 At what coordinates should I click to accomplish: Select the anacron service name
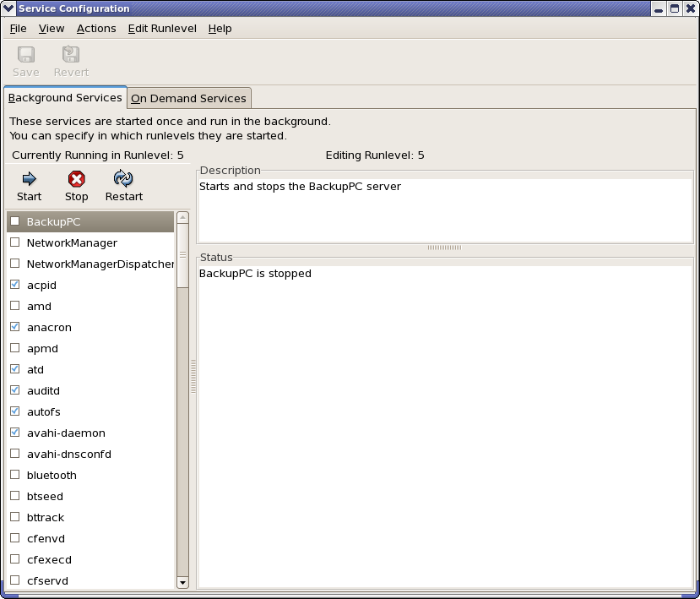[49, 328]
